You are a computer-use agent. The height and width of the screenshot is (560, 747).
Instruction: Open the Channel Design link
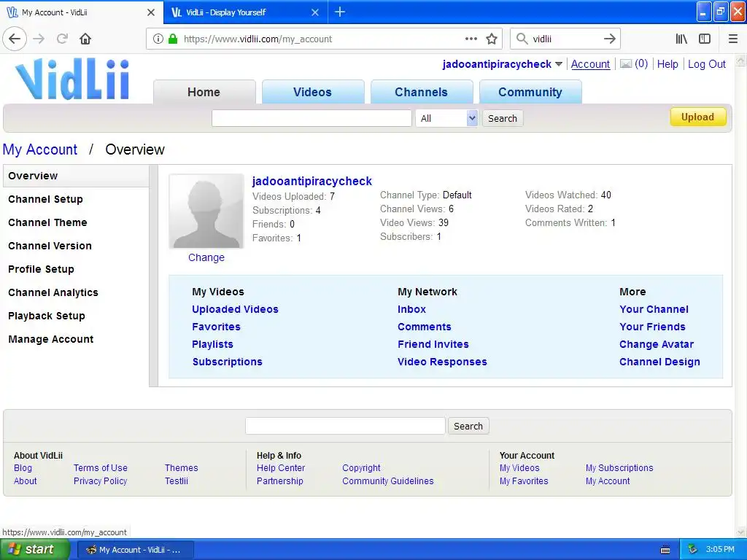point(659,362)
